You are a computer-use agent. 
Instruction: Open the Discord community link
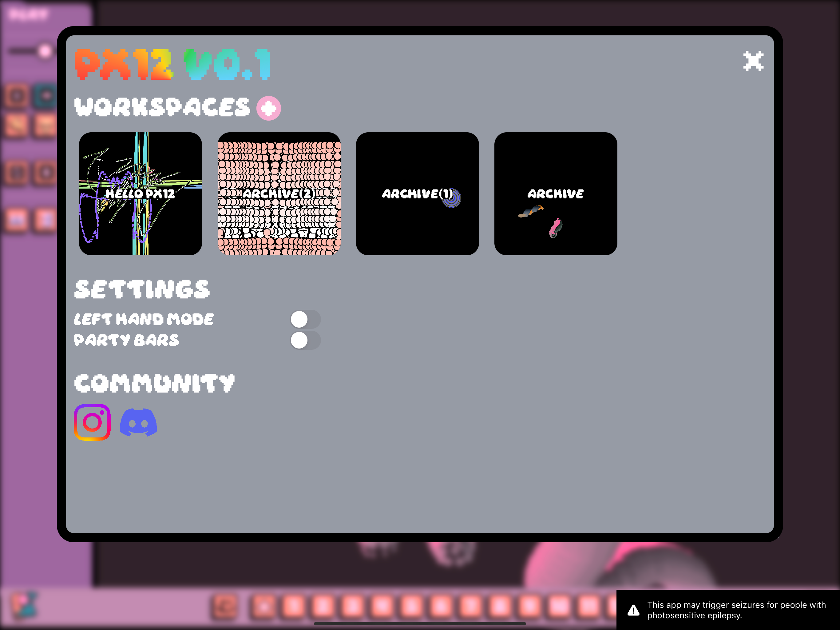click(x=138, y=422)
